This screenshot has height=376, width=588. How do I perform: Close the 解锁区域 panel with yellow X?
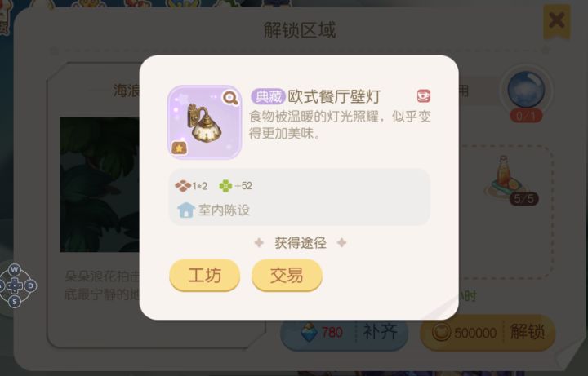[x=557, y=20]
